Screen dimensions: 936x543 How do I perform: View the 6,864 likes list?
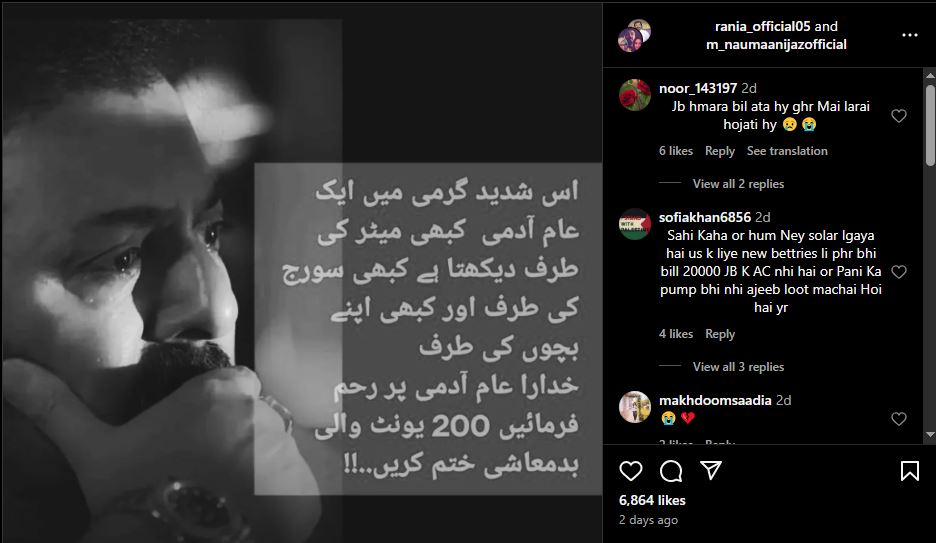tap(652, 500)
